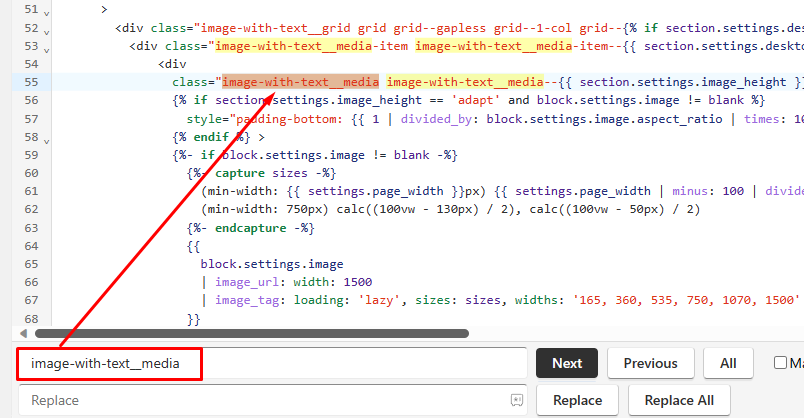Collapse code fold at line 51
This screenshot has height=418, width=804.
coord(47,13)
